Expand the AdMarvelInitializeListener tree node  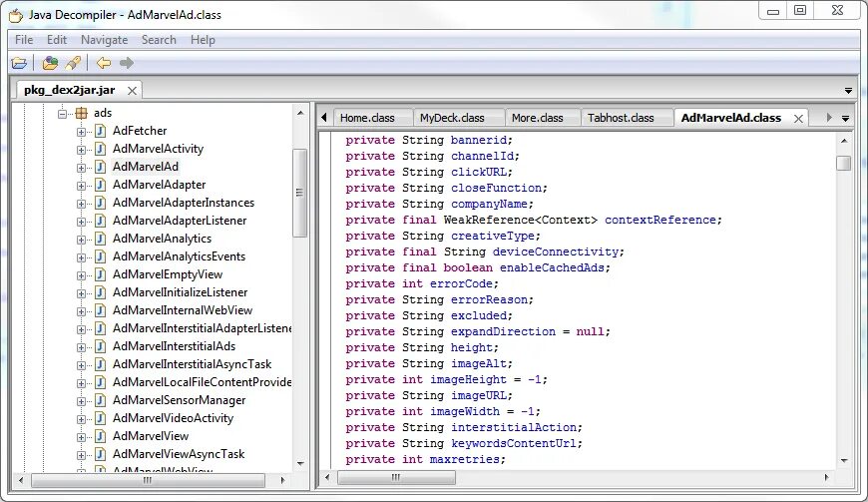click(x=82, y=293)
